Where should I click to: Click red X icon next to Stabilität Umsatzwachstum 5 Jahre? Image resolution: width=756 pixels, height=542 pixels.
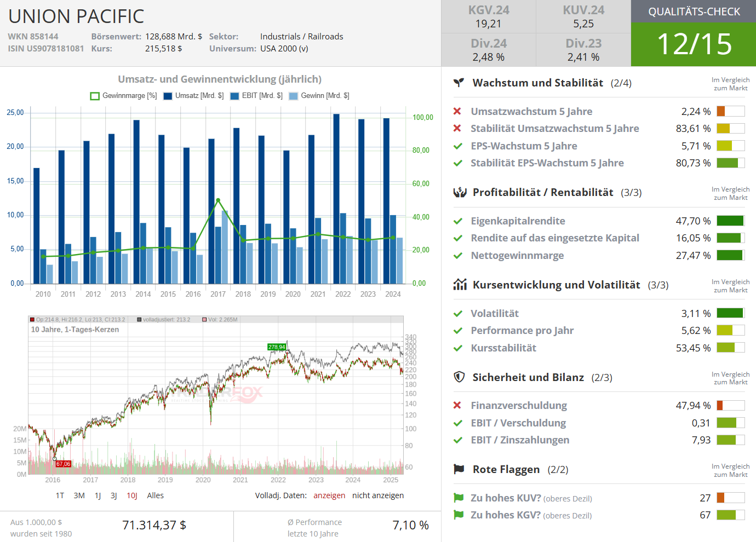(x=457, y=128)
